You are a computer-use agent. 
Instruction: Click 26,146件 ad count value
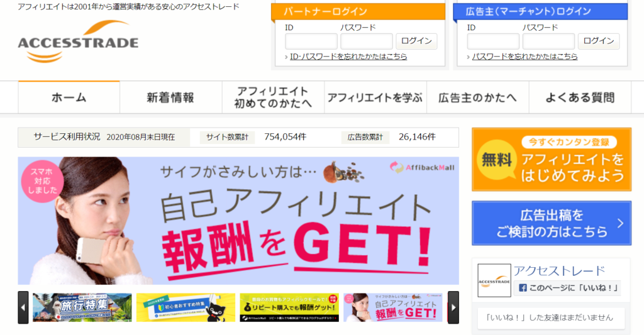point(417,137)
